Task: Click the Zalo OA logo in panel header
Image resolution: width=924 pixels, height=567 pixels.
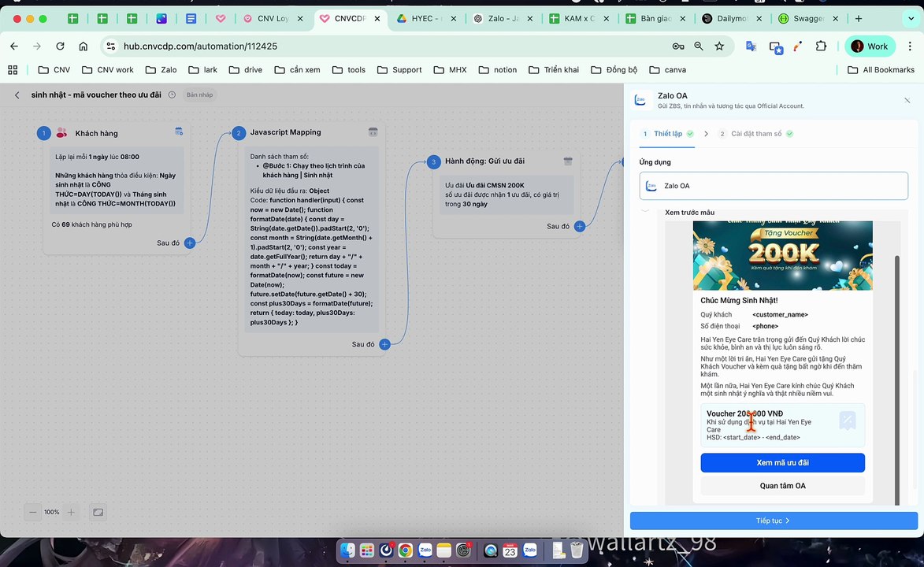Action: [x=640, y=101]
